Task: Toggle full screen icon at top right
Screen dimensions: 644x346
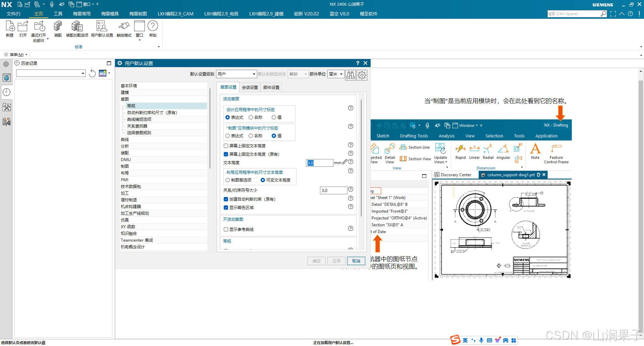Action: point(613,14)
